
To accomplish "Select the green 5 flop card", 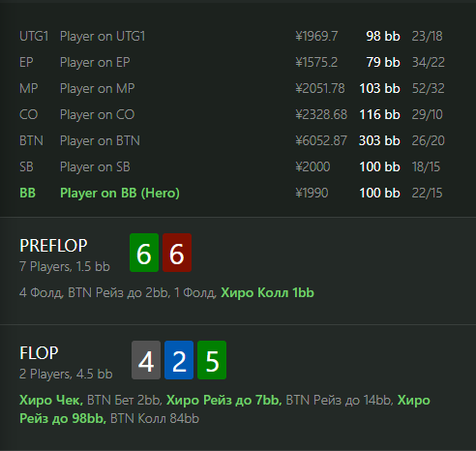I will pyautogui.click(x=212, y=360).
